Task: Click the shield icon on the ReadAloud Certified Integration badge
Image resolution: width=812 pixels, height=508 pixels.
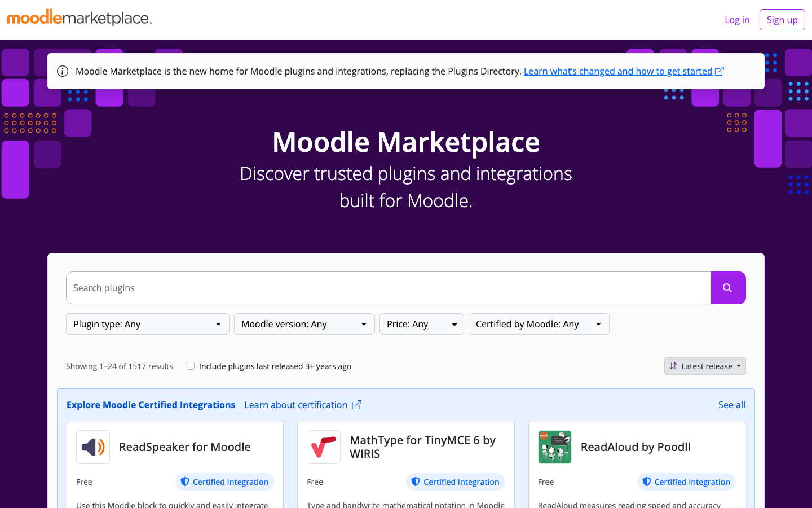Action: (647, 481)
